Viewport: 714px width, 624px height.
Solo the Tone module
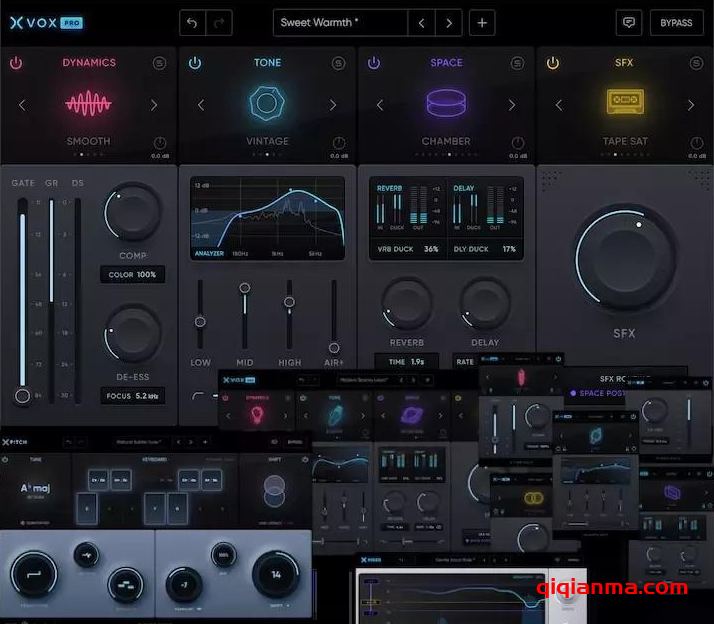click(x=338, y=63)
